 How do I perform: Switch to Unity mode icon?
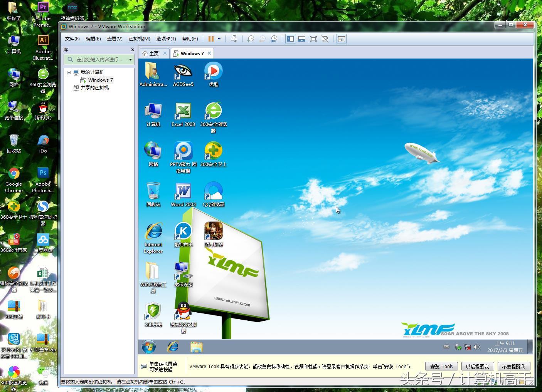pos(325,39)
